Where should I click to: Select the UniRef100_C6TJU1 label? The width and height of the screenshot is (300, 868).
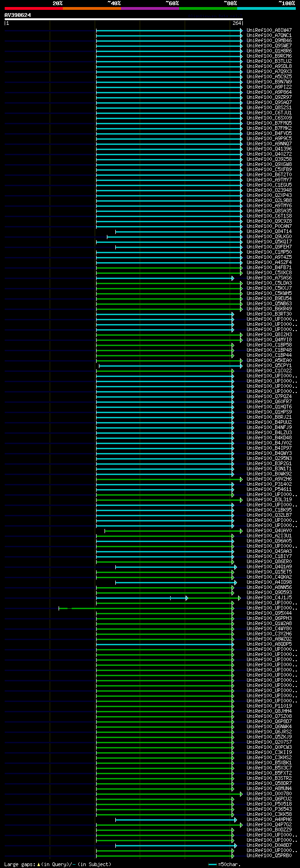pos(269,113)
